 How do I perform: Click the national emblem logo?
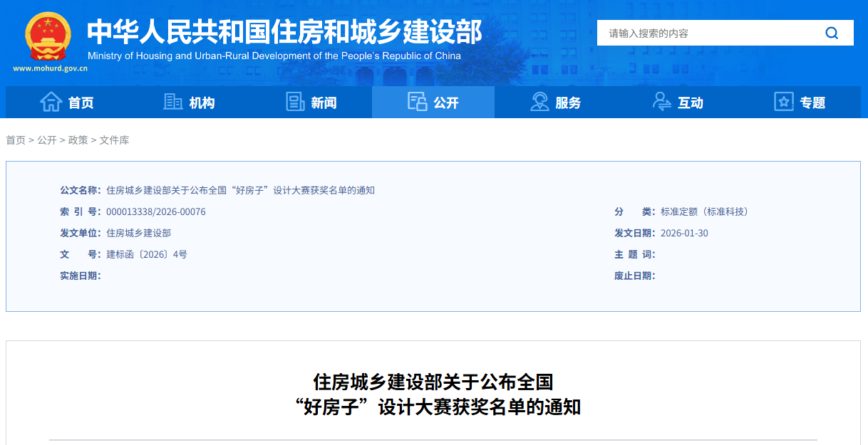pyautogui.click(x=48, y=36)
